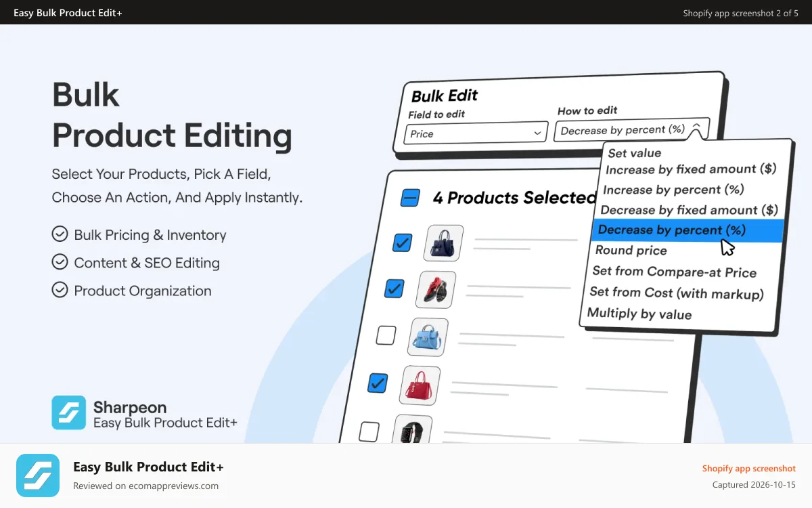812x508 pixels.
Task: Select highlighted Decrease by percent (%) option
Action: (687, 230)
